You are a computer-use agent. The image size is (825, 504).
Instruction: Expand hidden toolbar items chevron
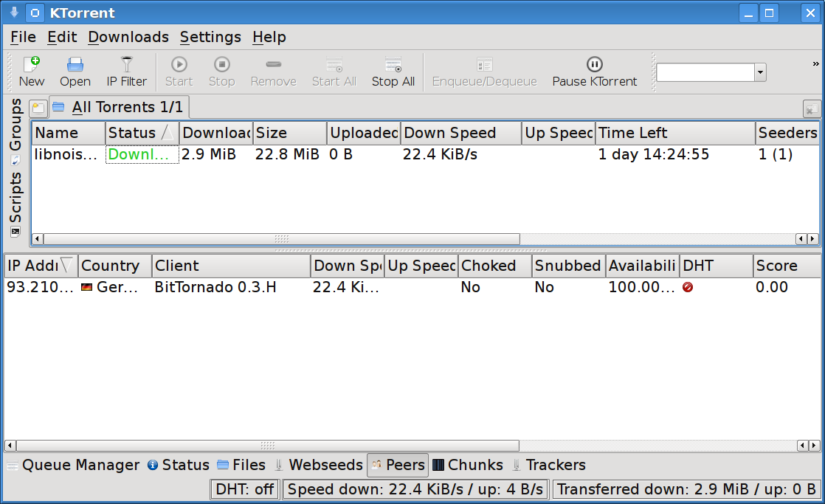pos(815,64)
